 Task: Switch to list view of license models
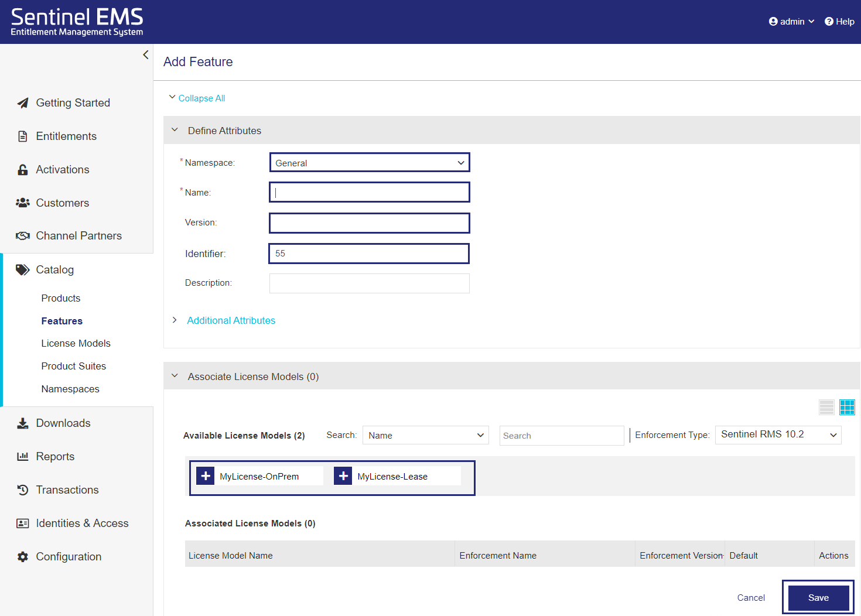(826, 406)
